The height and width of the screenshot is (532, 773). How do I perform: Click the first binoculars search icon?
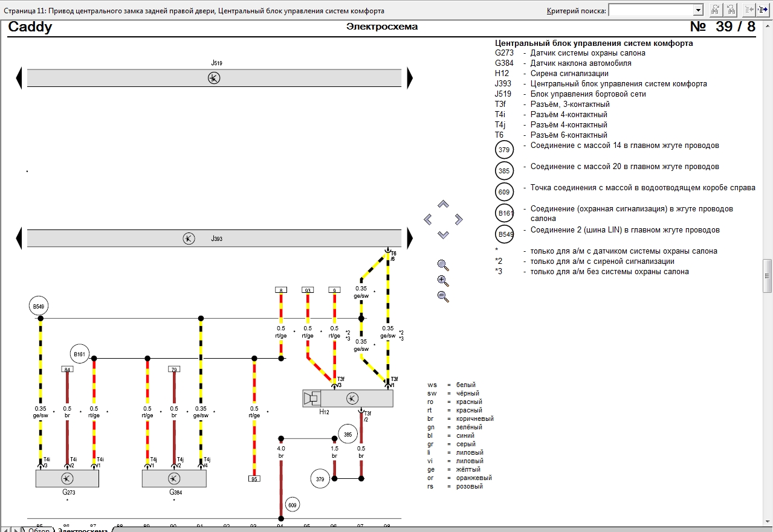coord(715,10)
